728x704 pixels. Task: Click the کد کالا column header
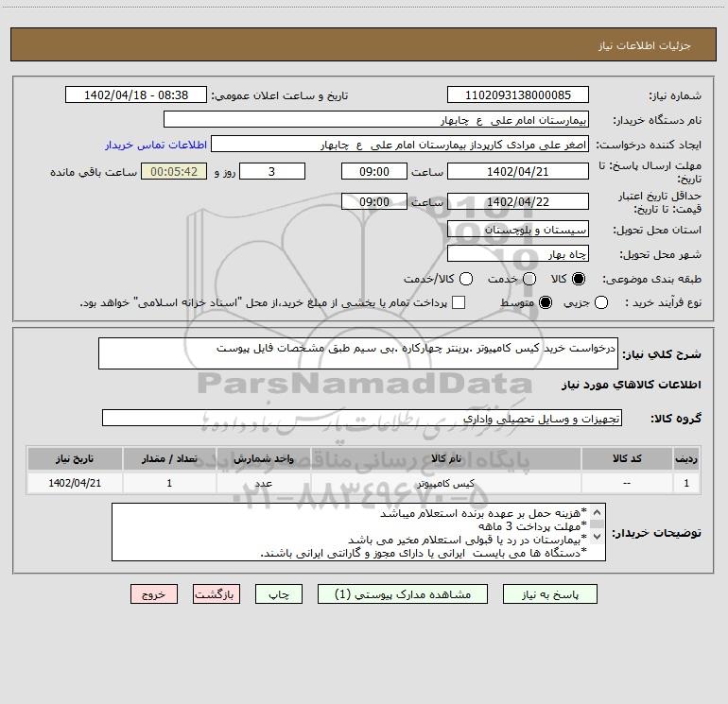pyautogui.click(x=627, y=459)
